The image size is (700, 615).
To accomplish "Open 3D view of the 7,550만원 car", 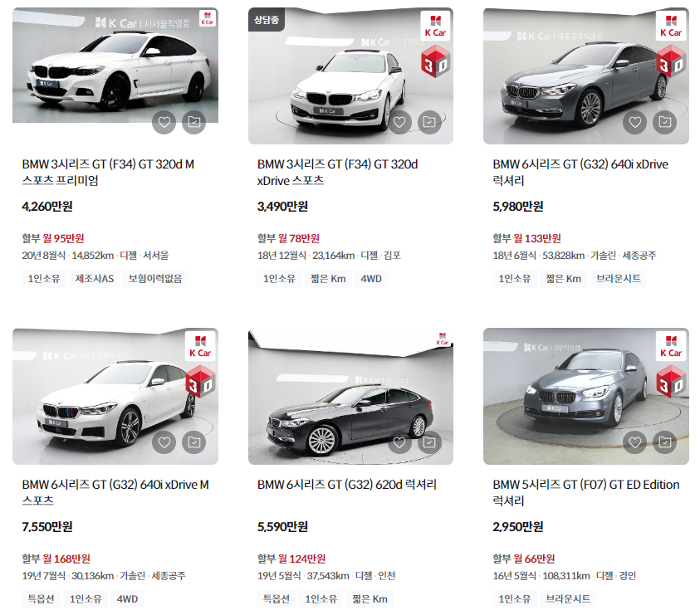I will 200,382.
